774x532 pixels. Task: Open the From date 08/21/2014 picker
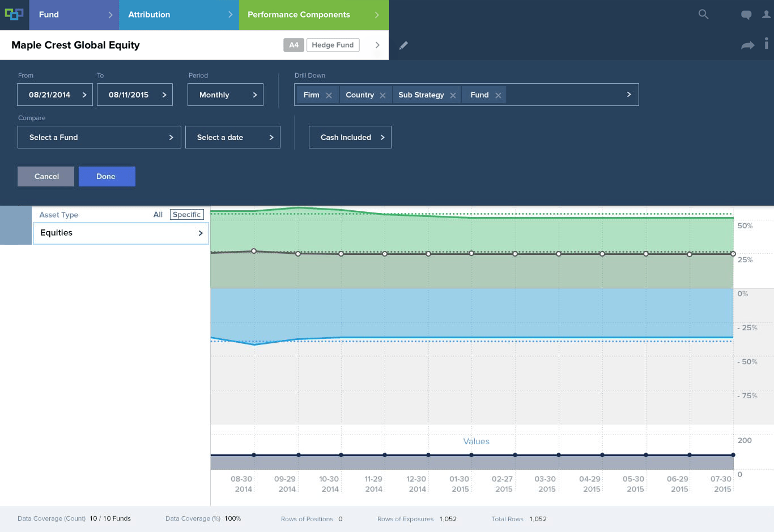(56, 95)
